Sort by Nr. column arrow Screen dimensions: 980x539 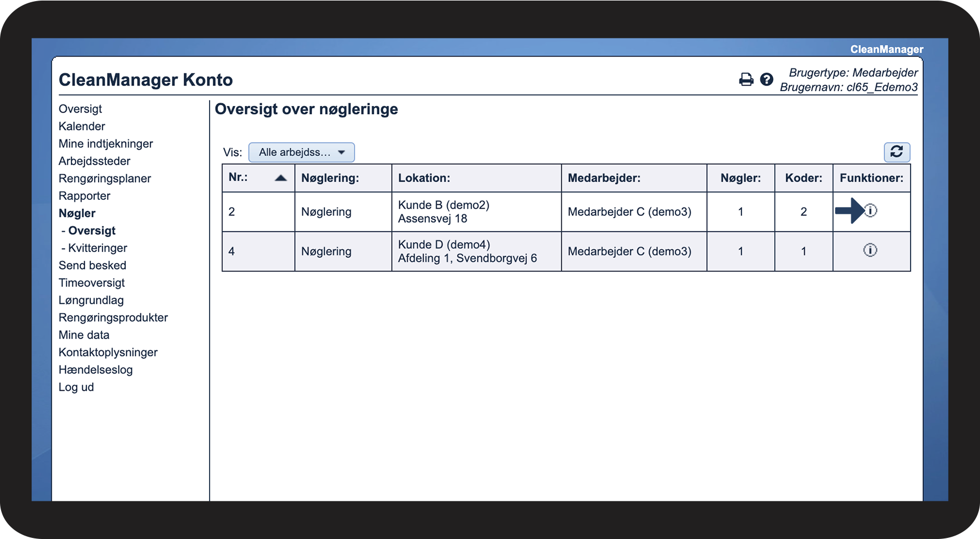pos(281,178)
